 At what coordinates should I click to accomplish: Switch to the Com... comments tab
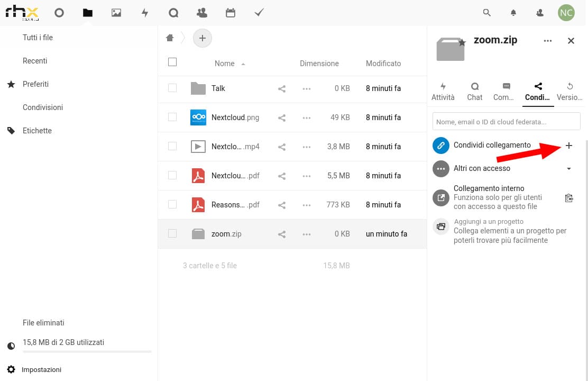tap(503, 92)
